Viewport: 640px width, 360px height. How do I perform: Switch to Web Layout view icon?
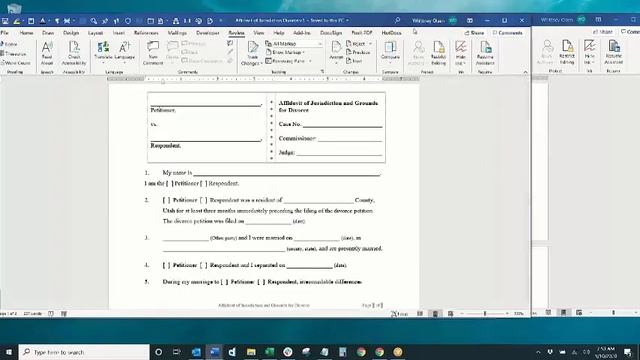[x=451, y=313]
